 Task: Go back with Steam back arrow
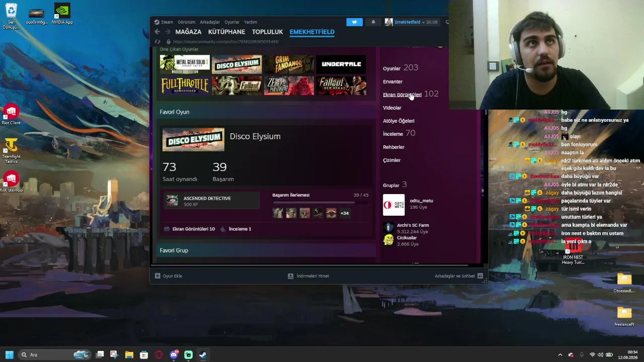pyautogui.click(x=157, y=32)
